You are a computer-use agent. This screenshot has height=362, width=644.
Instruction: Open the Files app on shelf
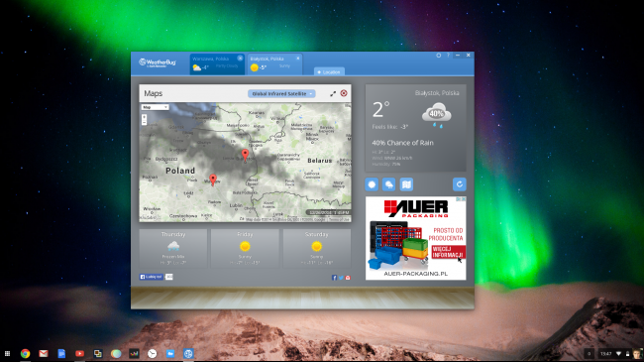coord(170,353)
